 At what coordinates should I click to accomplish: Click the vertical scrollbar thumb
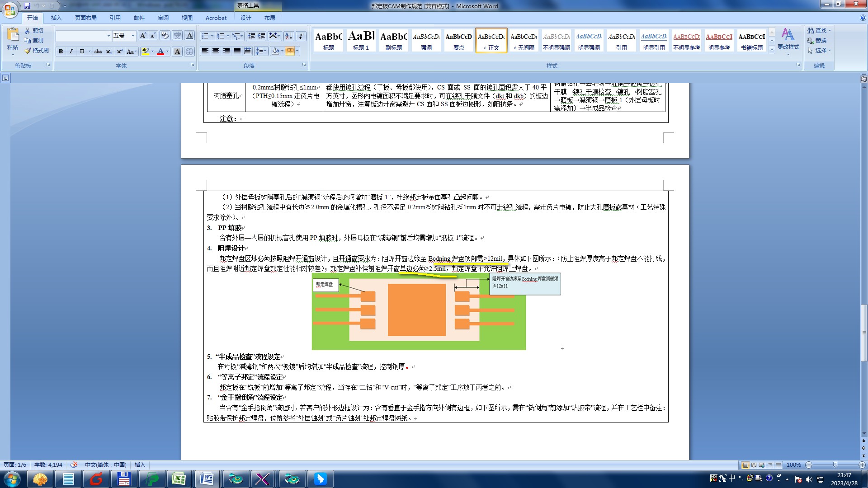click(x=864, y=334)
